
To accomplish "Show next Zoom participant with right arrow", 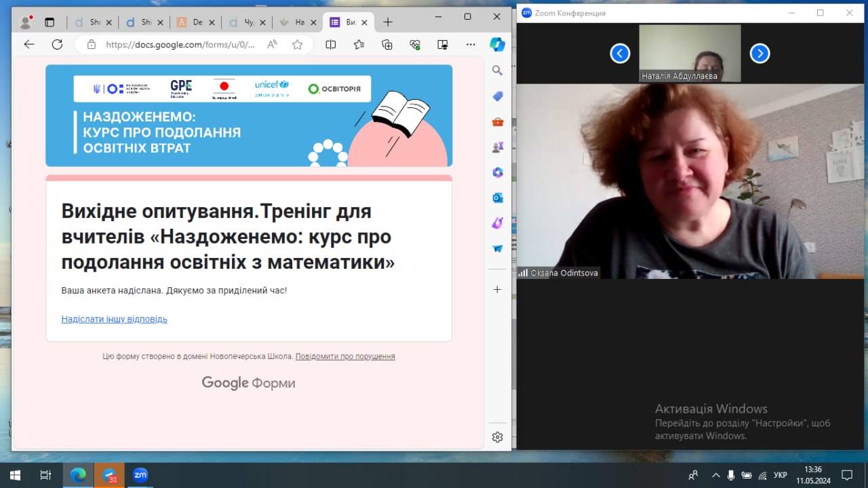I will [759, 54].
